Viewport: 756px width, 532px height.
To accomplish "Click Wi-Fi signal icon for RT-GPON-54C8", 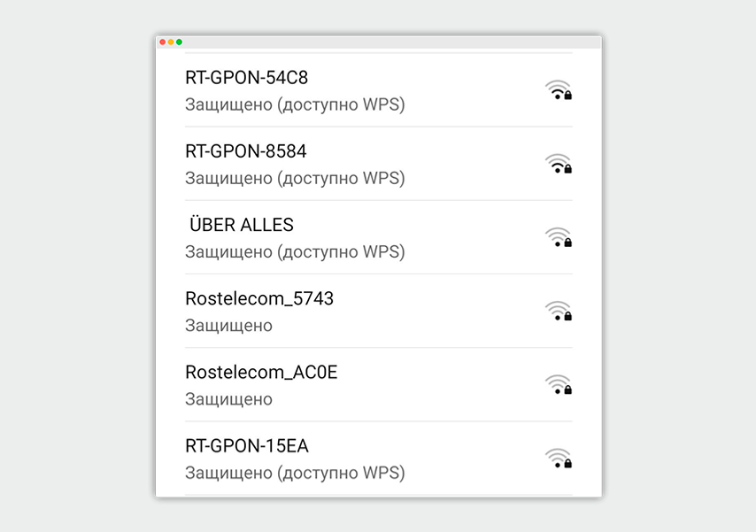I will pyautogui.click(x=559, y=90).
